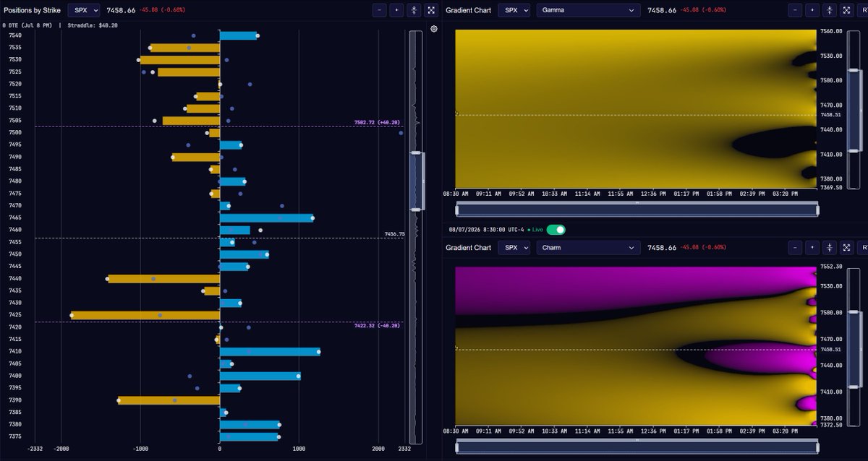This screenshot has height=461, width=868.
Task: Zoom in Positions by Strike panel
Action: pos(397,10)
